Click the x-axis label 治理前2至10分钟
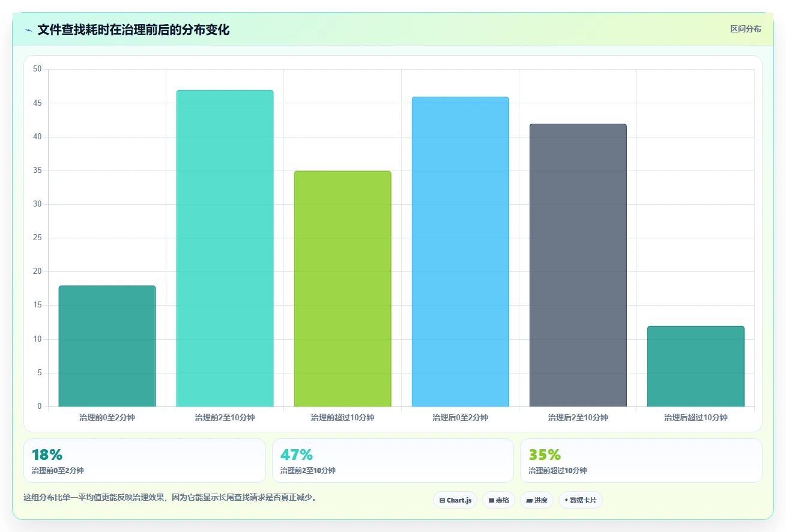786x532 pixels. 225,417
